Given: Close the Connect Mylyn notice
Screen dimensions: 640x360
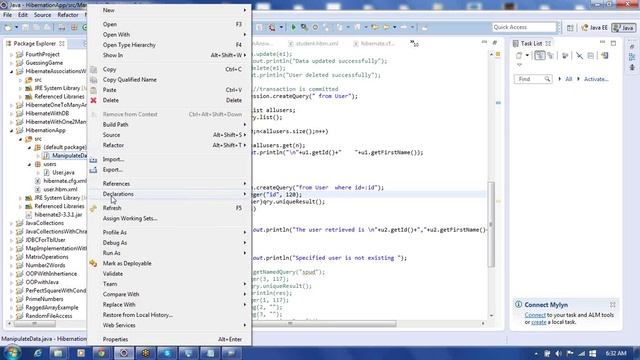Looking at the screenshot, I should (x=613, y=304).
